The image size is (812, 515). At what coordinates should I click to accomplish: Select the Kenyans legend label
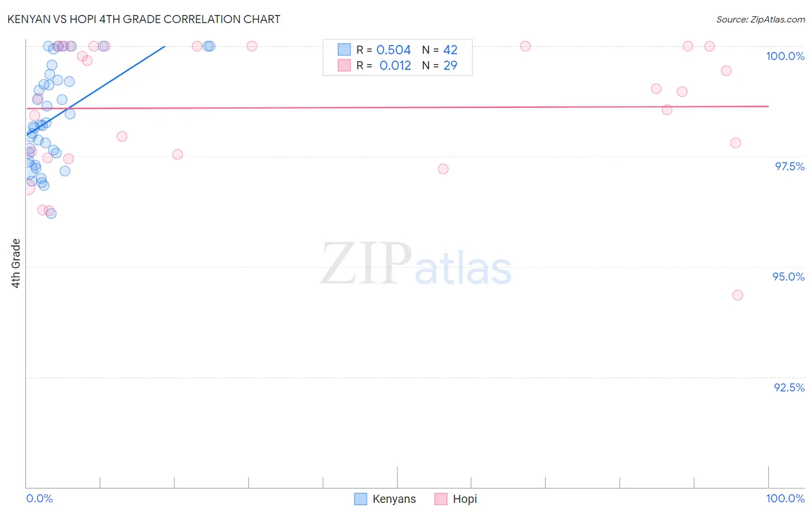tap(394, 499)
